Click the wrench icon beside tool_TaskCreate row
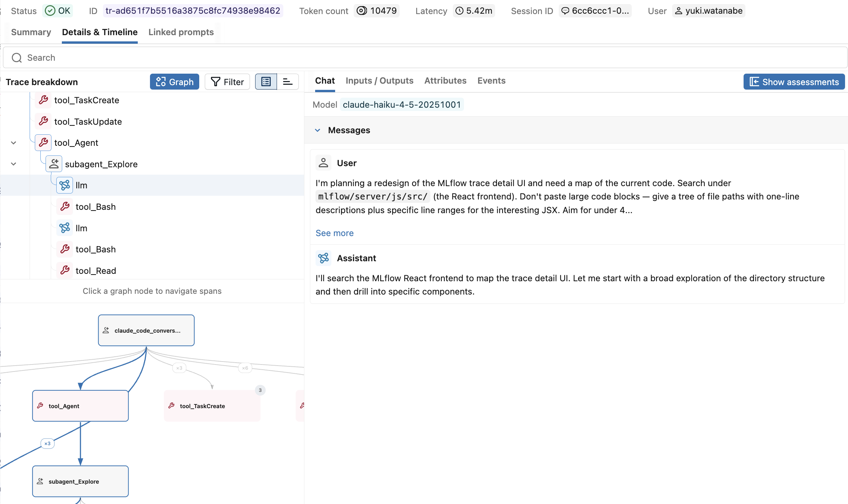The width and height of the screenshot is (848, 504). [x=43, y=100]
